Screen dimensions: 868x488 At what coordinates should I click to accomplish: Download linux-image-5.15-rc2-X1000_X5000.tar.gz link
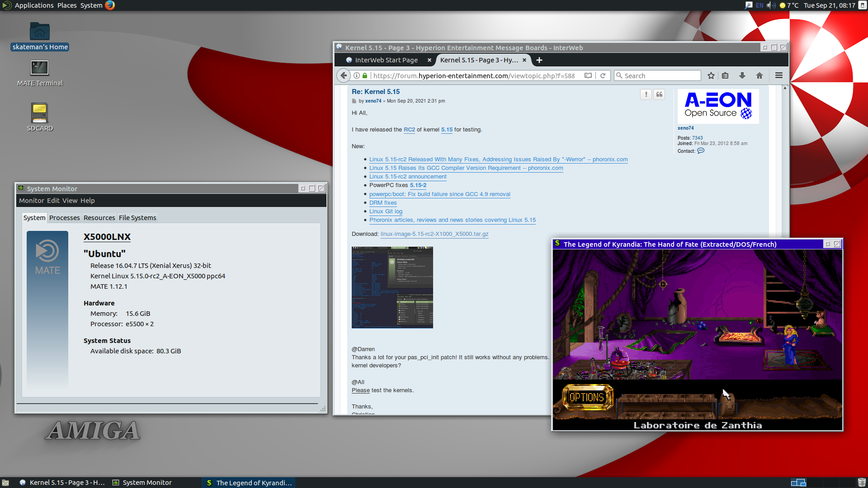[434, 234]
